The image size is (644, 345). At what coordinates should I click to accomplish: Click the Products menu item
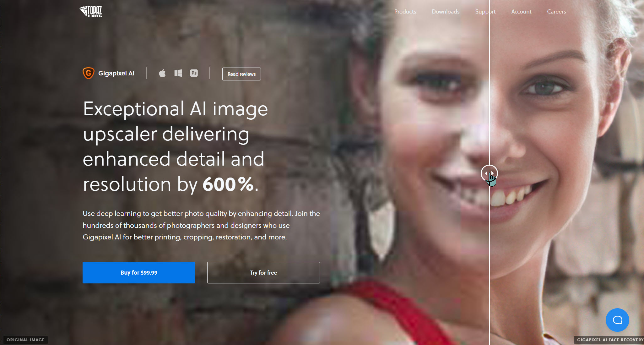click(405, 12)
